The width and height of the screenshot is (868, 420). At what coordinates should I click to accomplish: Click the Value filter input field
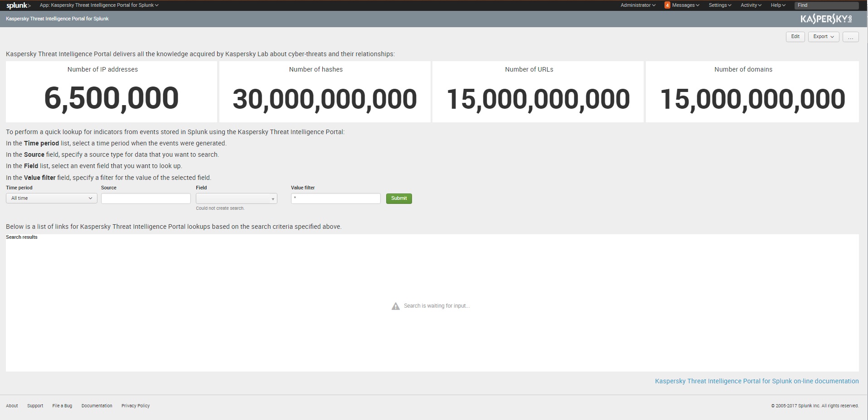(336, 198)
